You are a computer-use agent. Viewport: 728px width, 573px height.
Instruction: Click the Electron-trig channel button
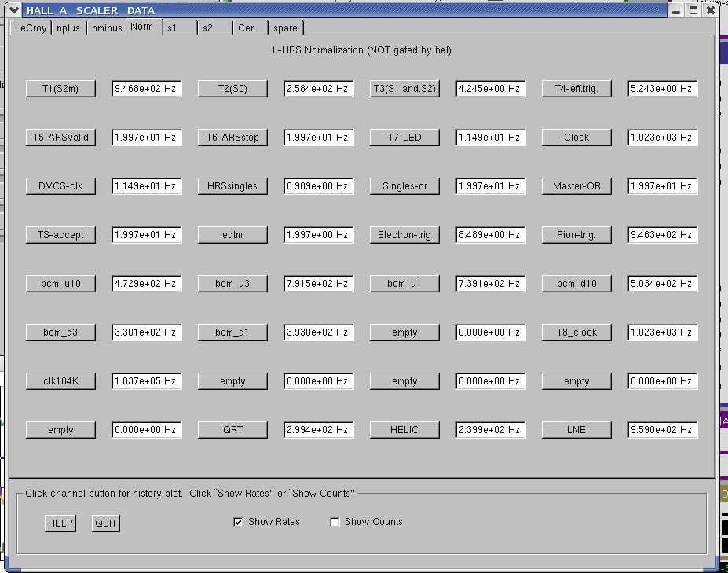[x=404, y=235]
